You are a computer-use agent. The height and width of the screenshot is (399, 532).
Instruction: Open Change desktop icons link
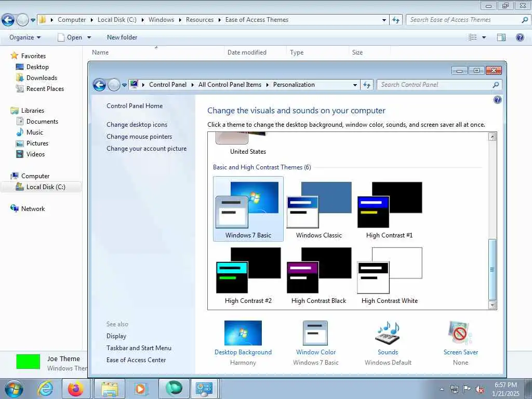pos(137,125)
